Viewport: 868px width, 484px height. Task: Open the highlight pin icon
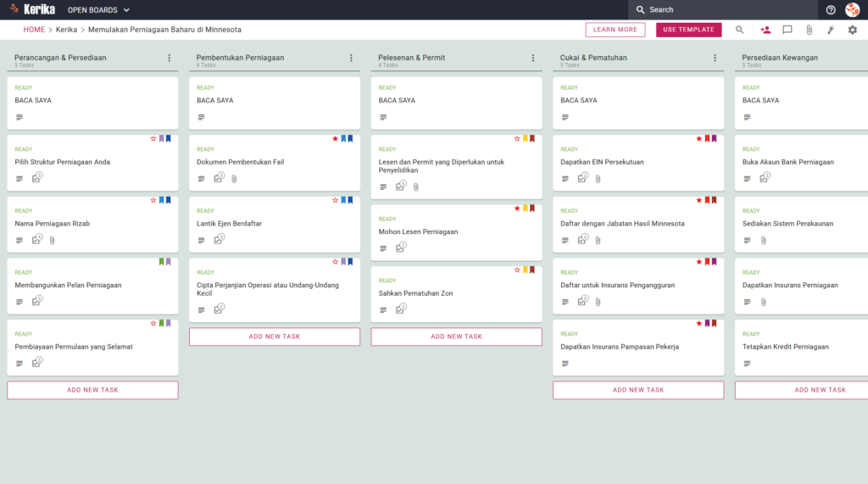831,30
